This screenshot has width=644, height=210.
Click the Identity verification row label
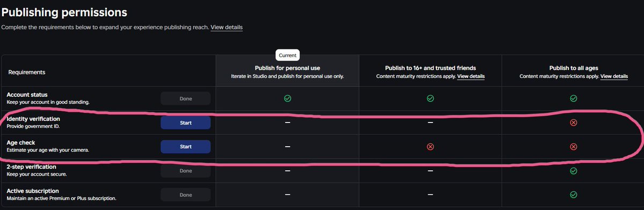[33, 118]
